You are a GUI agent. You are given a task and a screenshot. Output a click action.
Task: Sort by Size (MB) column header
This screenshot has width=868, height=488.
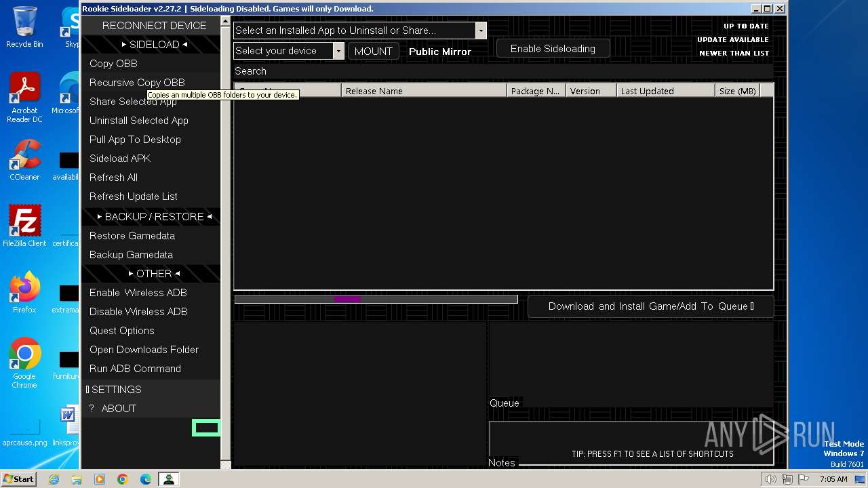738,91
